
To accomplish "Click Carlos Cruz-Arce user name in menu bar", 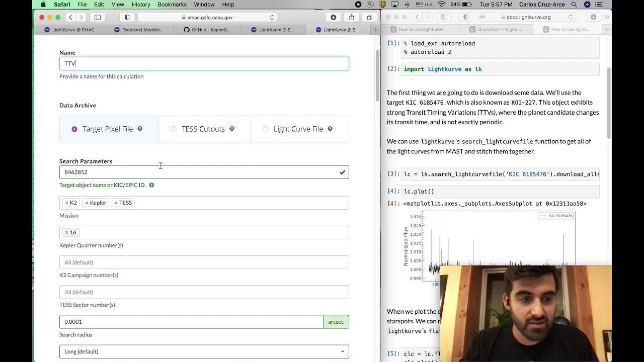I will (x=542, y=5).
